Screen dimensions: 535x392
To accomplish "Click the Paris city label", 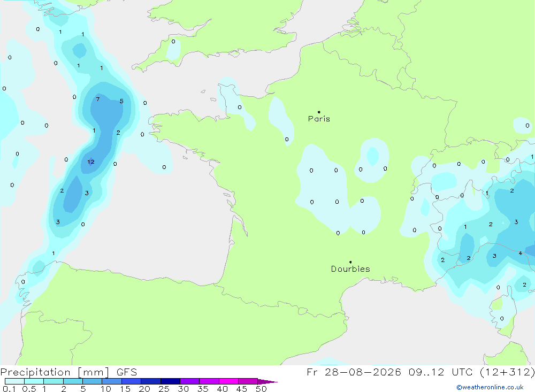I will pos(319,119).
